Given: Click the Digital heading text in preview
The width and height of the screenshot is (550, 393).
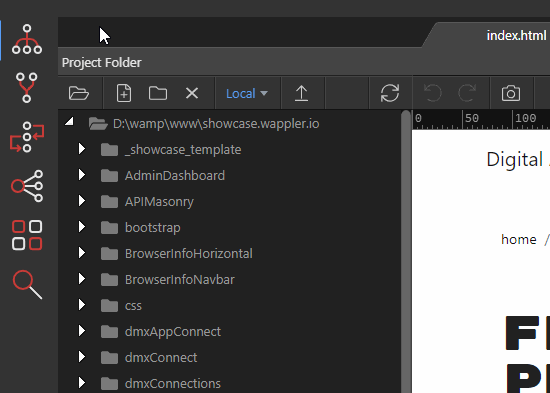Looking at the screenshot, I should (x=515, y=160).
